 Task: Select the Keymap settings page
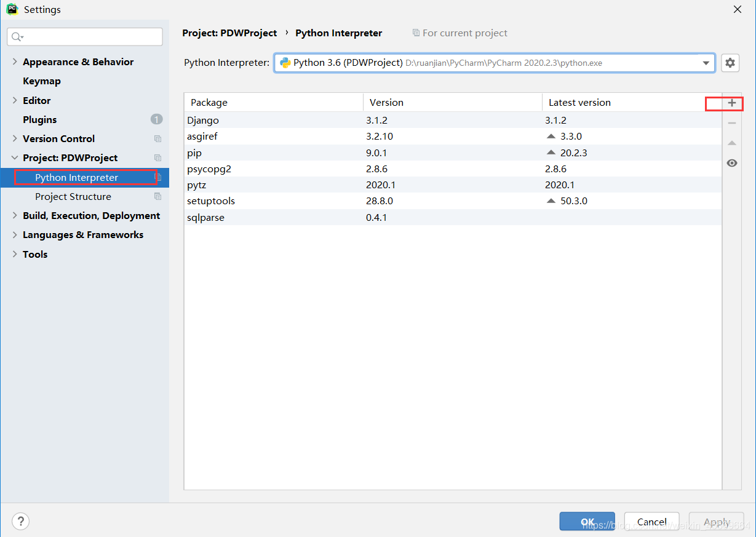(41, 81)
